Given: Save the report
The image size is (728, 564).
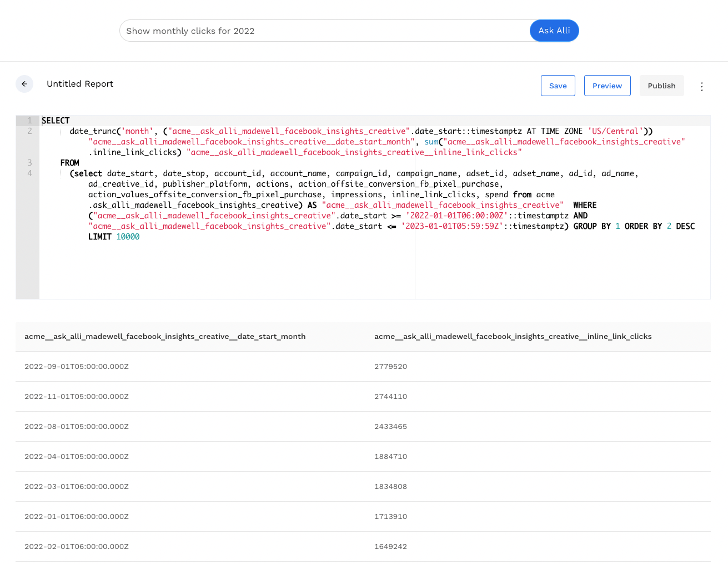Looking at the screenshot, I should pyautogui.click(x=558, y=86).
